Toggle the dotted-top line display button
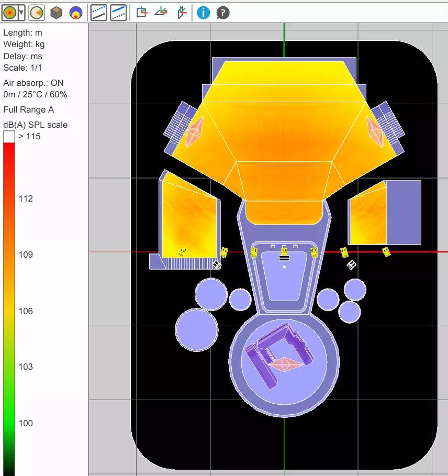Screen dimensions: 448x476 pyautogui.click(x=98, y=13)
